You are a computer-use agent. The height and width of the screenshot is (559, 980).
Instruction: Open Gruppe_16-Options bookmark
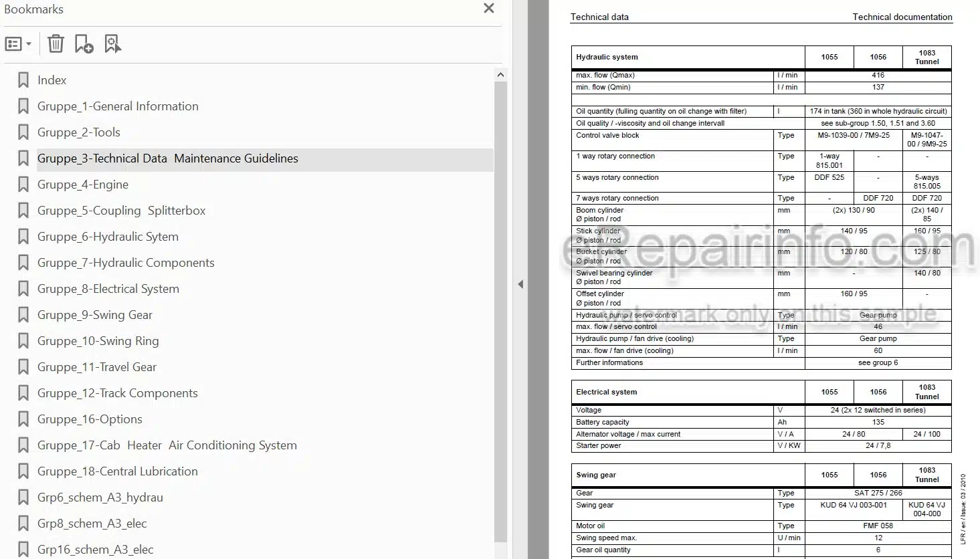tap(90, 419)
